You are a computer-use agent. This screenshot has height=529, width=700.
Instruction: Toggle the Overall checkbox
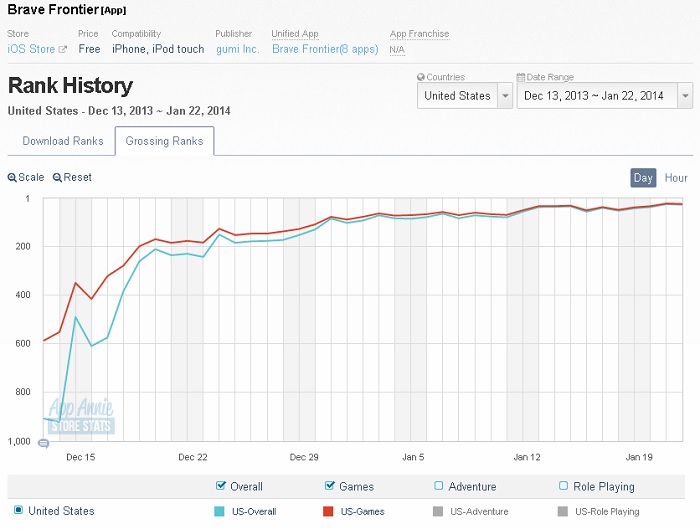tap(221, 485)
